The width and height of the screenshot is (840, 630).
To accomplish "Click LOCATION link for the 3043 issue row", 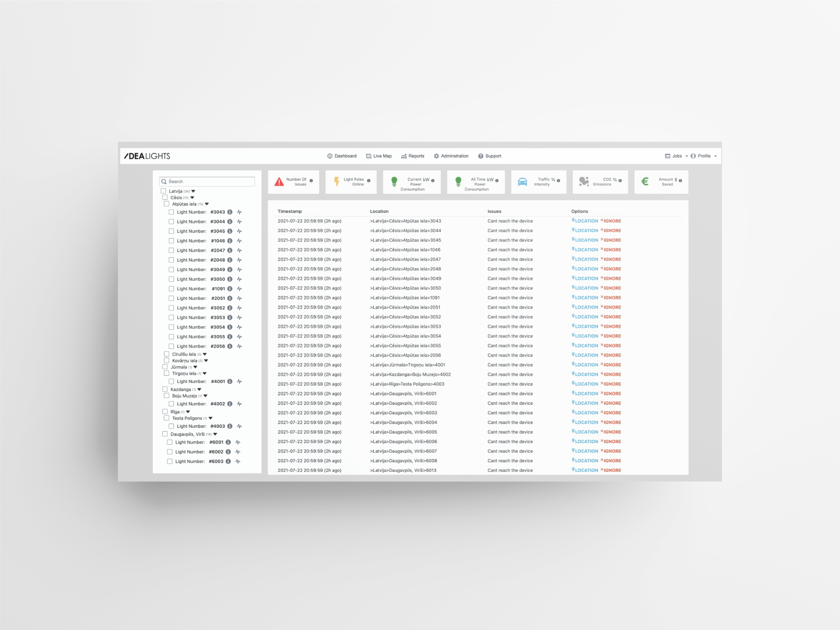I will coord(585,221).
